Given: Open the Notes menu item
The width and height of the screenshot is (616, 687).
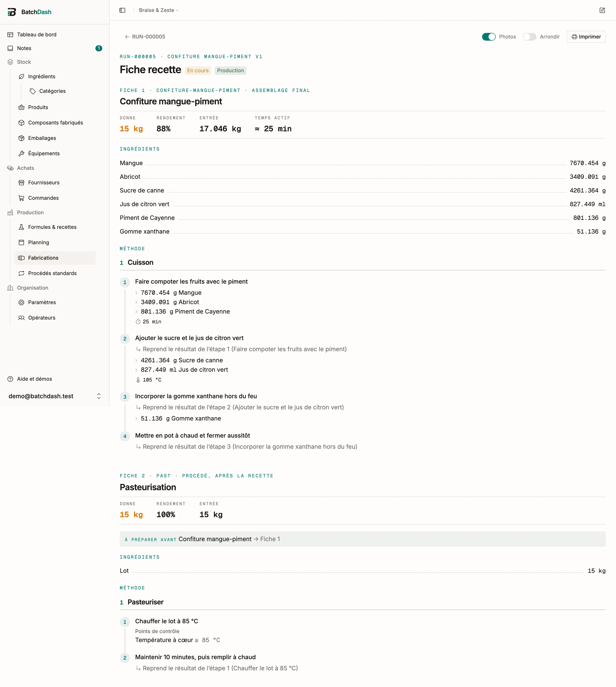Looking at the screenshot, I should (55, 48).
